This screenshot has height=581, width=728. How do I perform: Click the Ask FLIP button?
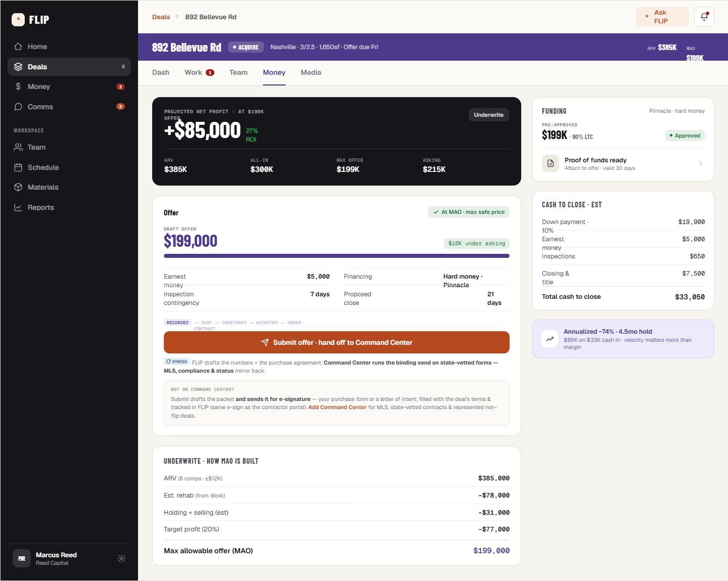coord(662,17)
